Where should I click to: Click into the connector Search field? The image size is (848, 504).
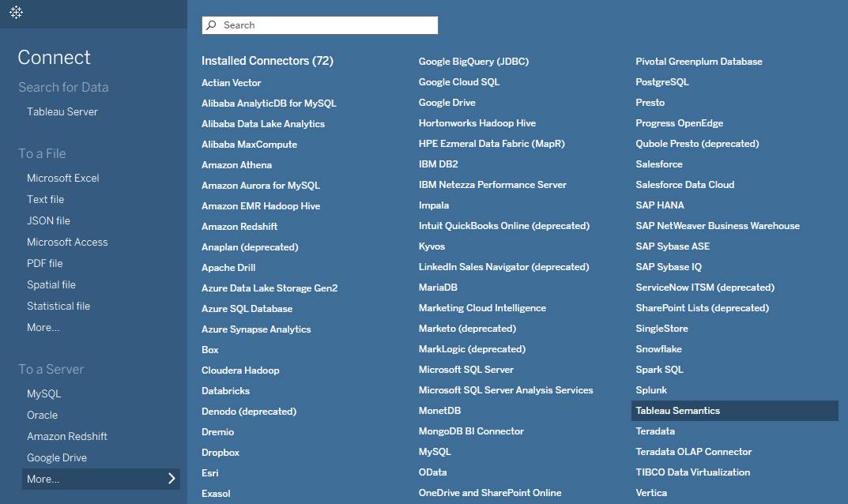[319, 24]
